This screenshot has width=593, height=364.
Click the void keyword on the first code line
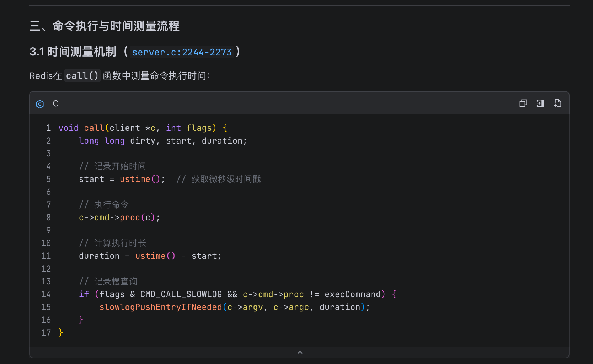(x=68, y=128)
